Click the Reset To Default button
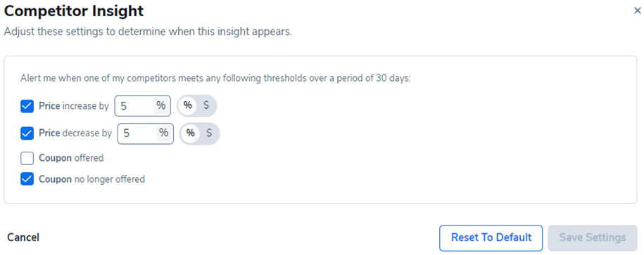The height and width of the screenshot is (255, 644). (x=491, y=237)
